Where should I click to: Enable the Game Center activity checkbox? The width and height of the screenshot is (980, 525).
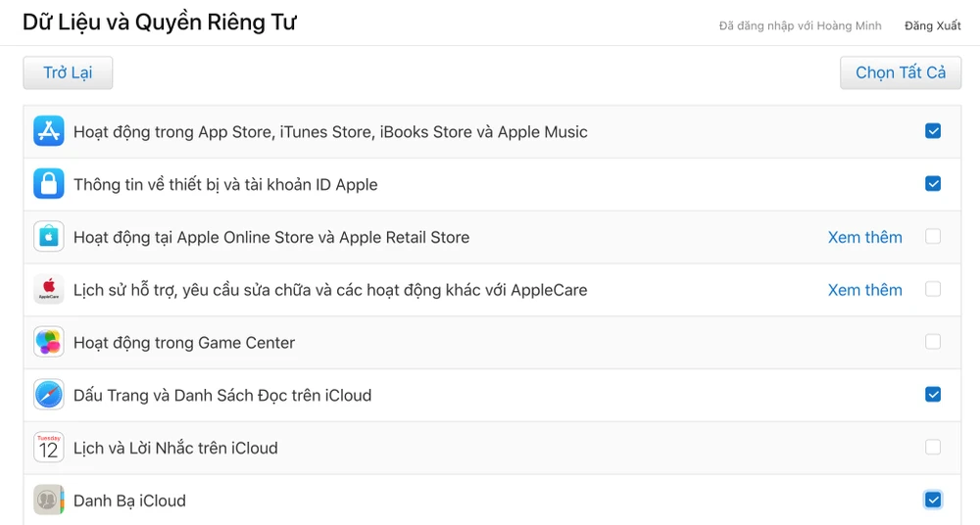point(933,342)
